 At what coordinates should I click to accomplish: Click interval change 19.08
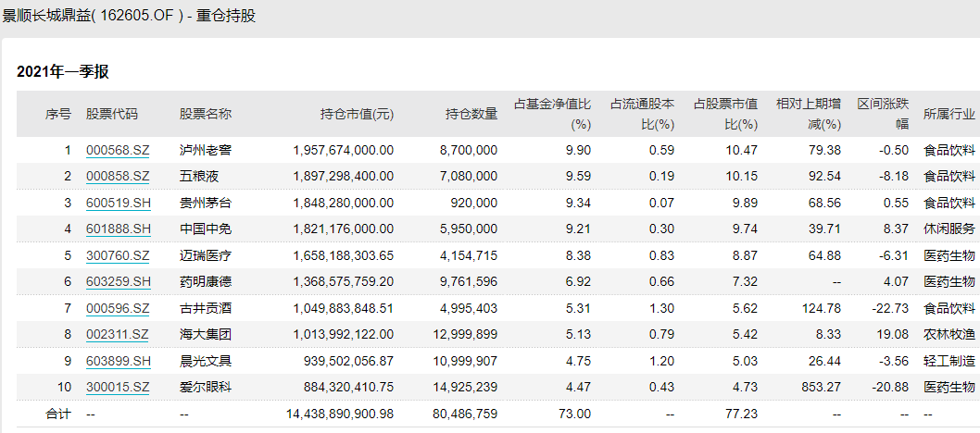895,334
